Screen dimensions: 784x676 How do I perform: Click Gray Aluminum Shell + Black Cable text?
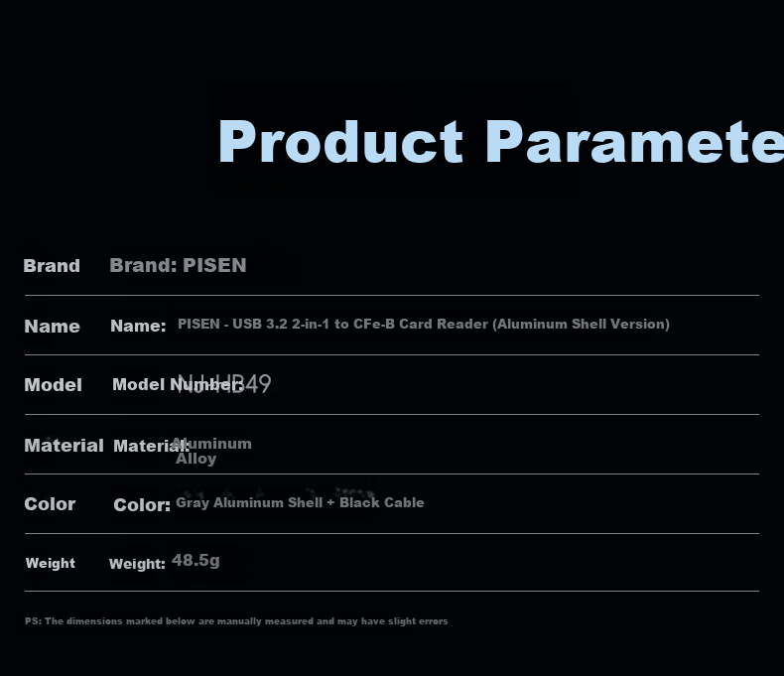(x=300, y=502)
